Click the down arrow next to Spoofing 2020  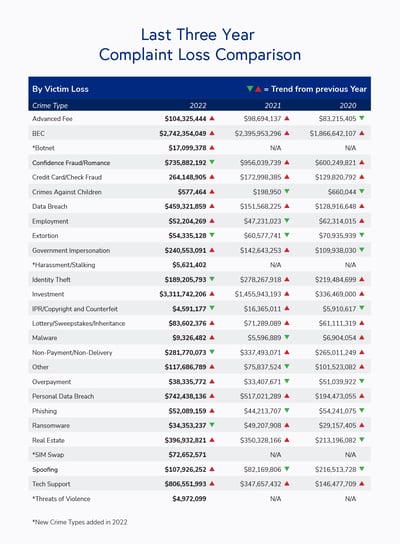[362, 469]
